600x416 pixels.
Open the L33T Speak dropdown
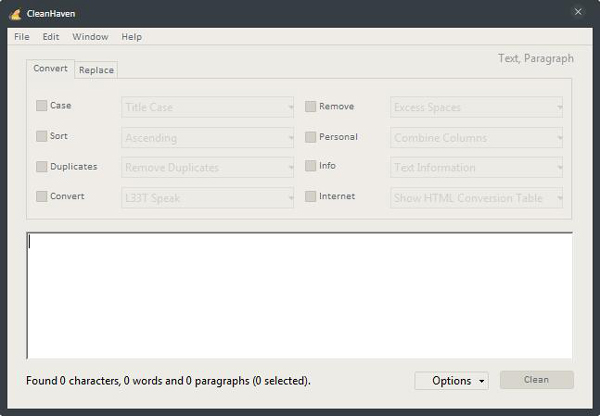(x=208, y=198)
